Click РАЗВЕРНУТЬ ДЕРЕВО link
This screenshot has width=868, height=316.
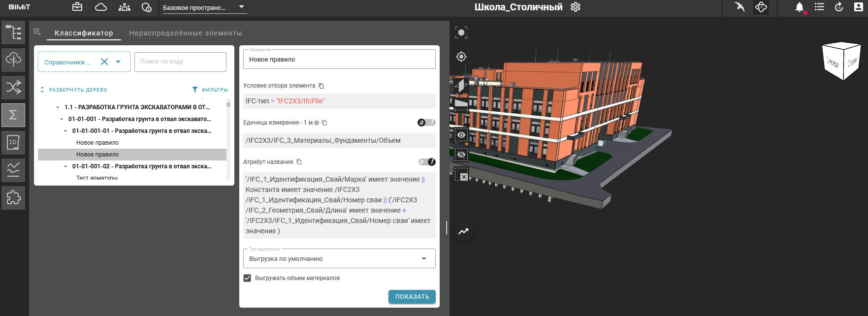click(73, 90)
